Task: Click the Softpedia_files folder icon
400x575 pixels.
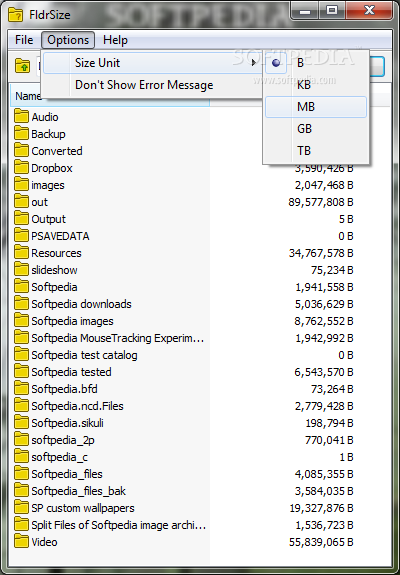Action: 21,473
